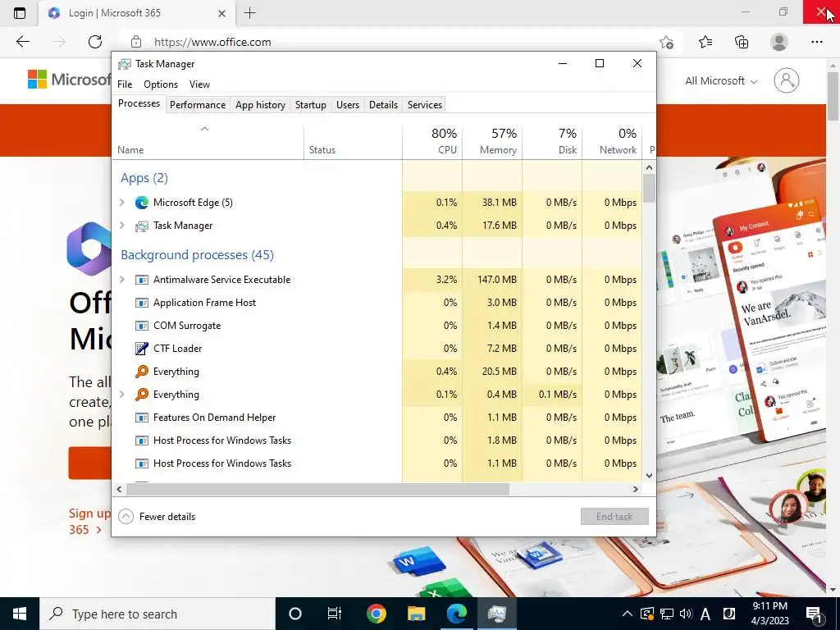Viewport: 840px width, 630px height.
Task: Open Windows Start menu
Action: (x=20, y=614)
